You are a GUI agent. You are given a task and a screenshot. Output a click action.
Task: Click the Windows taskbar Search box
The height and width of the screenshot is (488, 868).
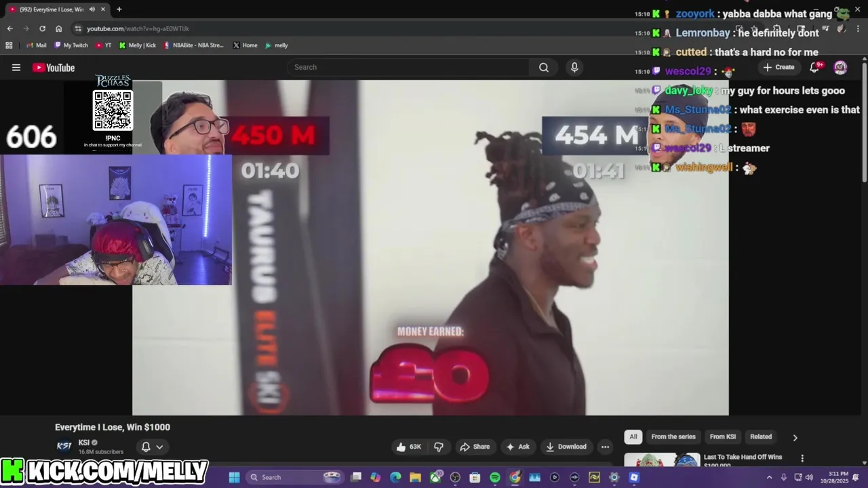point(294,477)
